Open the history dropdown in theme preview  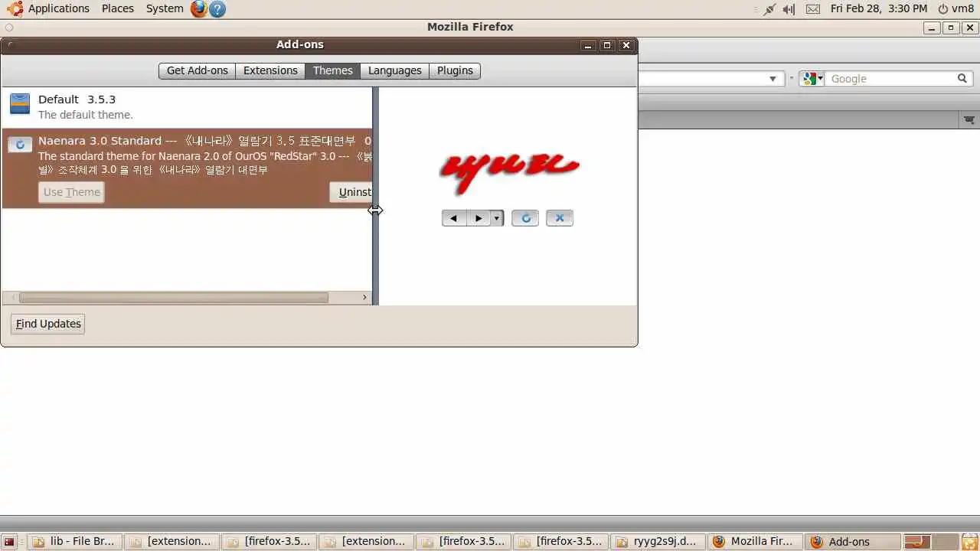coord(497,218)
